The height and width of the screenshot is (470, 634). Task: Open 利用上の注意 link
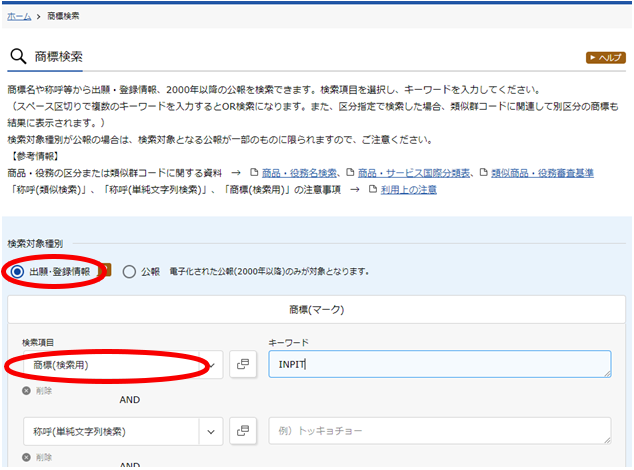pos(409,190)
